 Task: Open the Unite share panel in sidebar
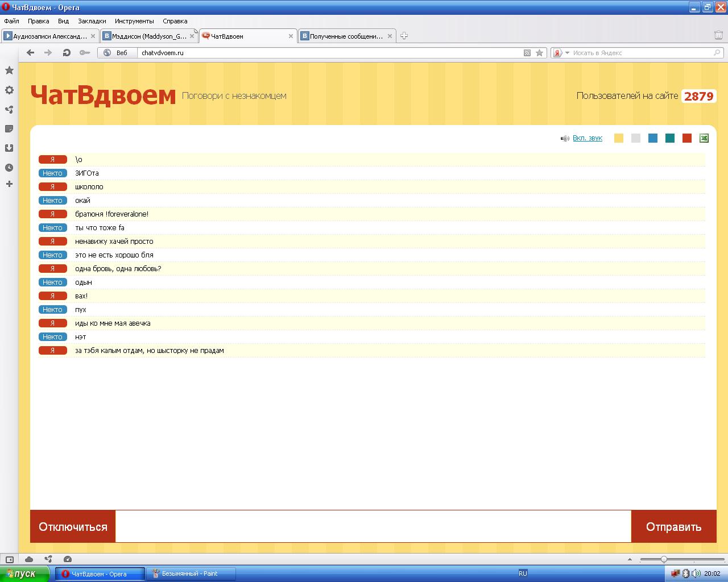(x=9, y=109)
